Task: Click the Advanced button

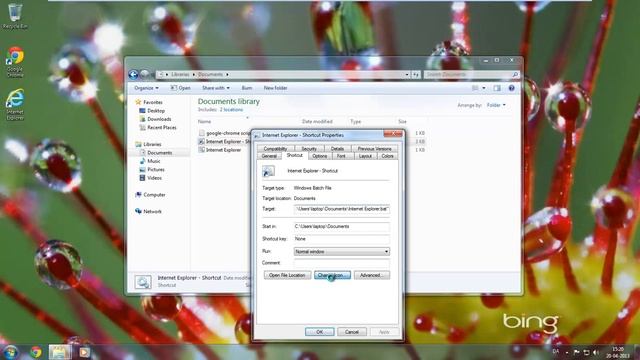Action: pyautogui.click(x=371, y=275)
